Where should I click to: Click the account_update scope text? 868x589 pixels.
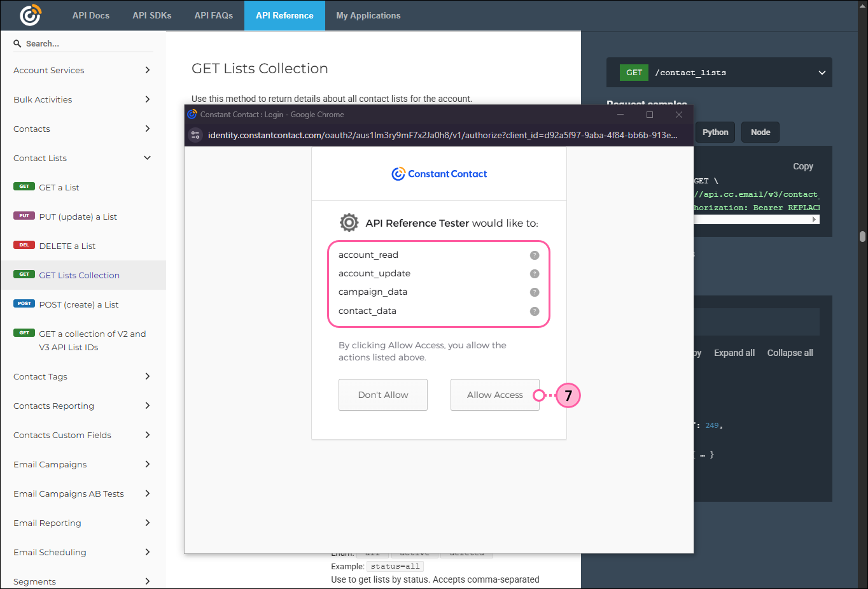(x=374, y=273)
